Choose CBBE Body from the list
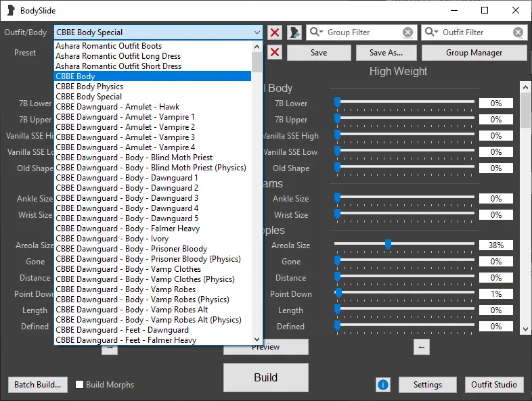532x401 pixels. (x=153, y=76)
